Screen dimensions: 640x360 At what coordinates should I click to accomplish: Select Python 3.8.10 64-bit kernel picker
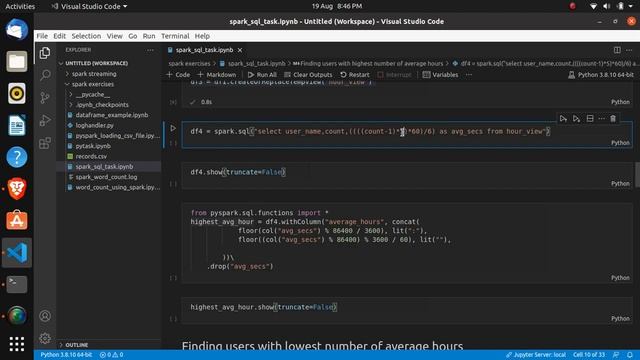pyautogui.click(x=600, y=75)
